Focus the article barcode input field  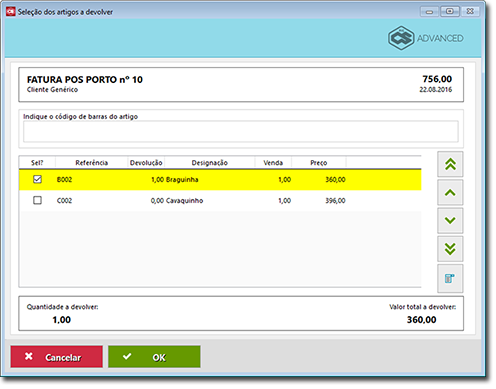[241, 132]
